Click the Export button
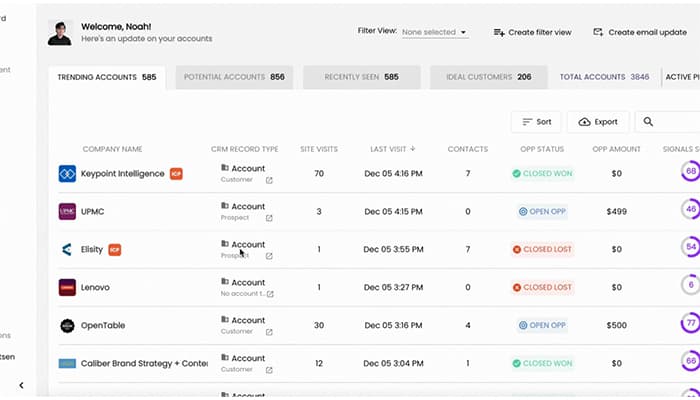Screen dimensions: 700x400 598,122
